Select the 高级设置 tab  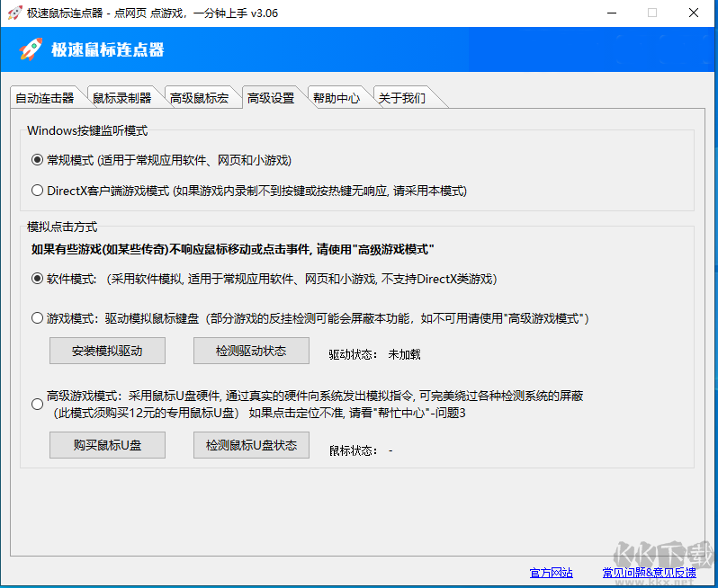[x=271, y=98]
